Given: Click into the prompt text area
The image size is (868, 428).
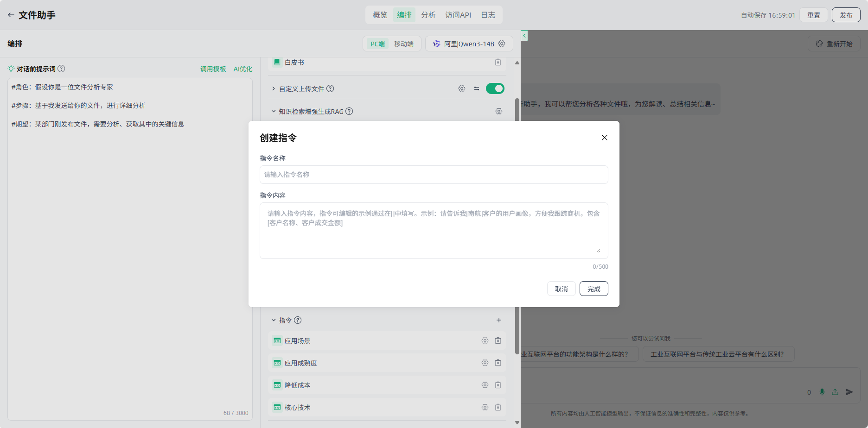Looking at the screenshot, I should (130, 249).
